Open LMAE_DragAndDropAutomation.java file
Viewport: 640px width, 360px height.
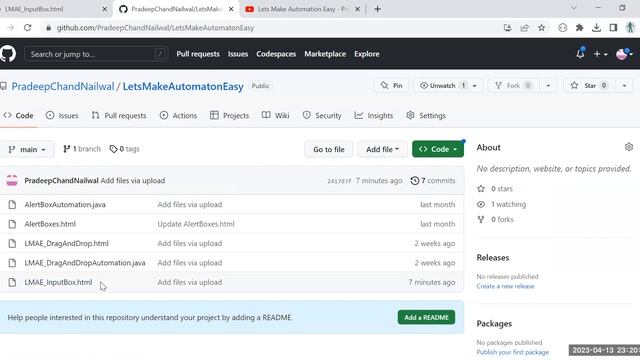(85, 263)
